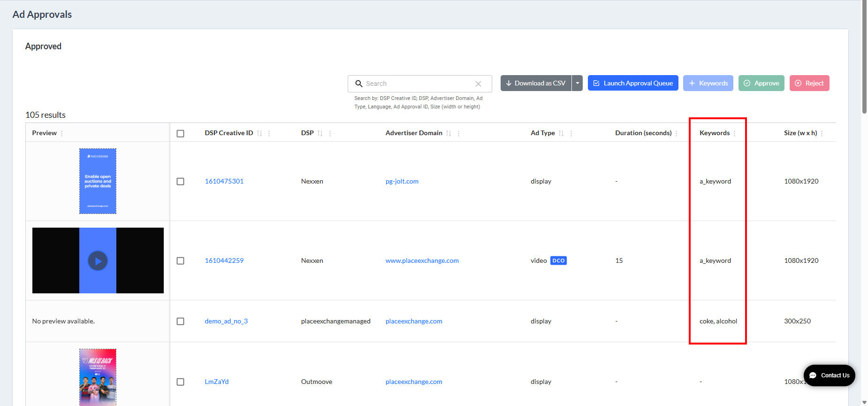Image resolution: width=868 pixels, height=406 pixels.
Task: Click the Reject button
Action: pos(809,83)
